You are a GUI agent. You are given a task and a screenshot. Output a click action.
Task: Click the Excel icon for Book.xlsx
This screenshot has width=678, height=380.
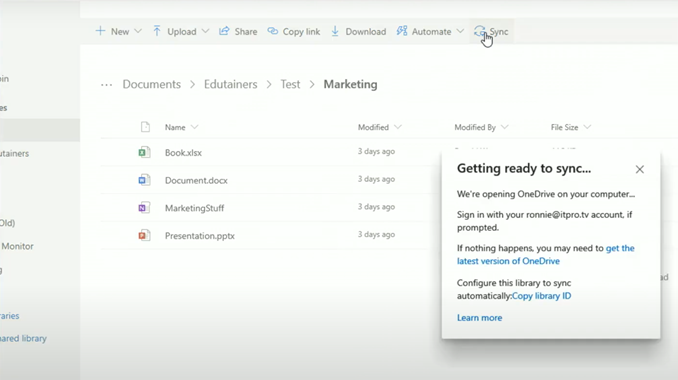pos(144,152)
